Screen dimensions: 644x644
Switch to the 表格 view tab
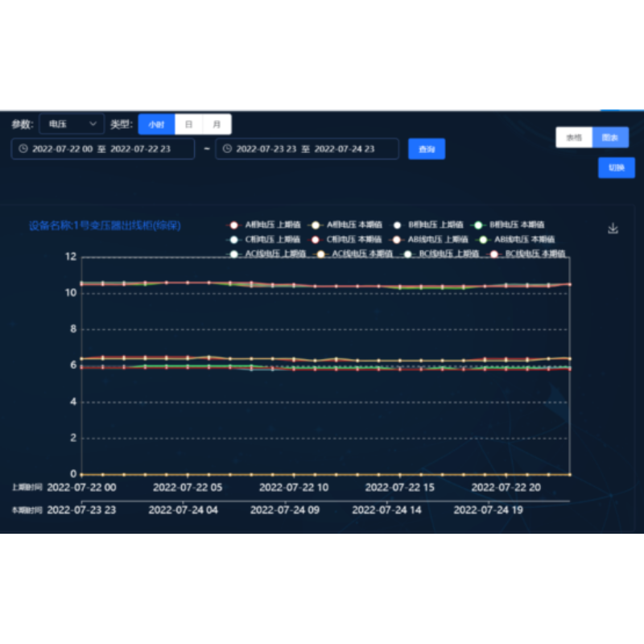point(574,137)
